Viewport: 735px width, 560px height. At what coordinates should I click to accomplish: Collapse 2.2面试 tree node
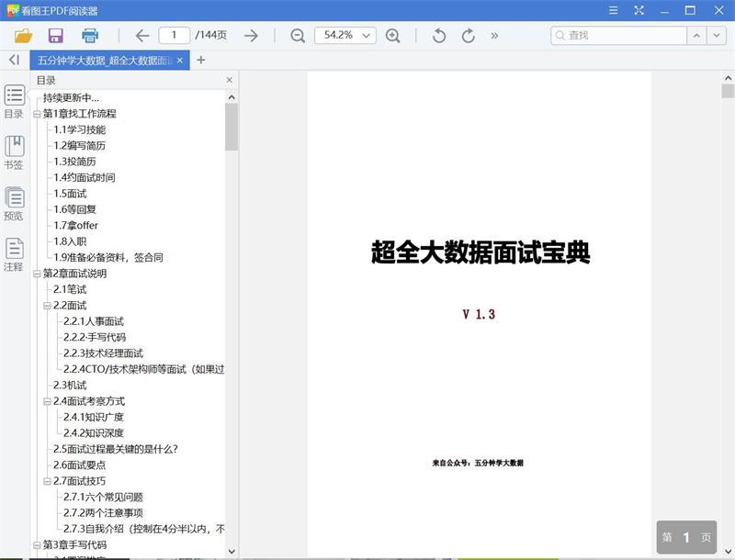click(x=47, y=306)
